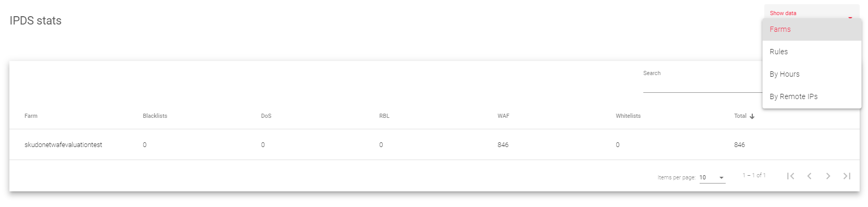
Task: Select Farms from Show data list
Action: coord(812,29)
